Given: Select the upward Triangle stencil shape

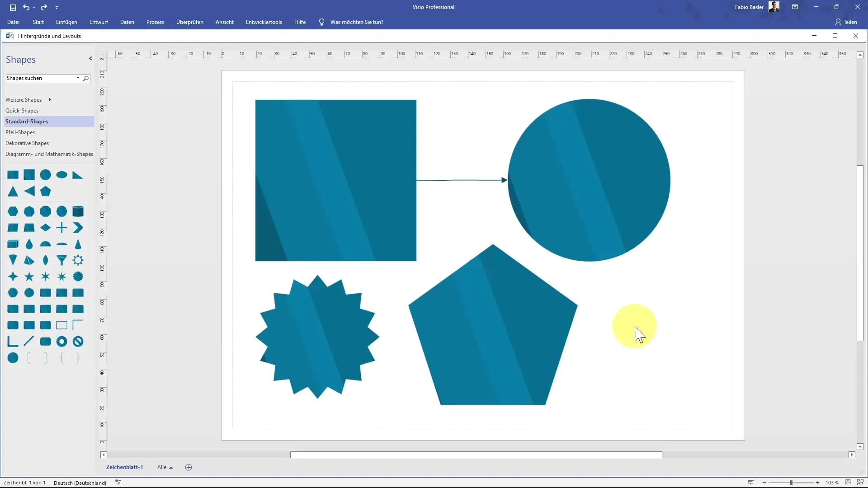Looking at the screenshot, I should 13,192.
